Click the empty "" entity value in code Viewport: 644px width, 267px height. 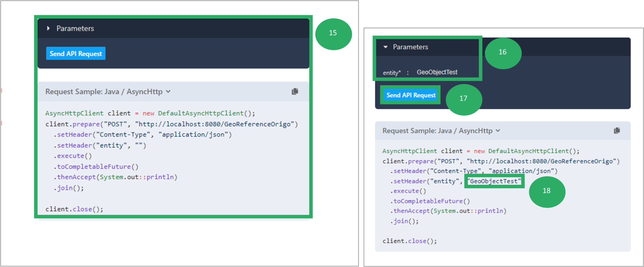(139, 146)
